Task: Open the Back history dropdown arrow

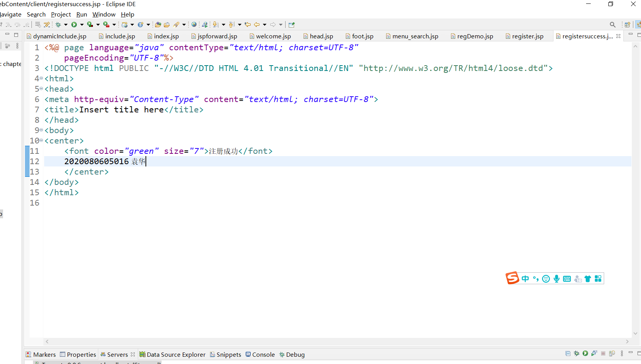Action: point(264,25)
